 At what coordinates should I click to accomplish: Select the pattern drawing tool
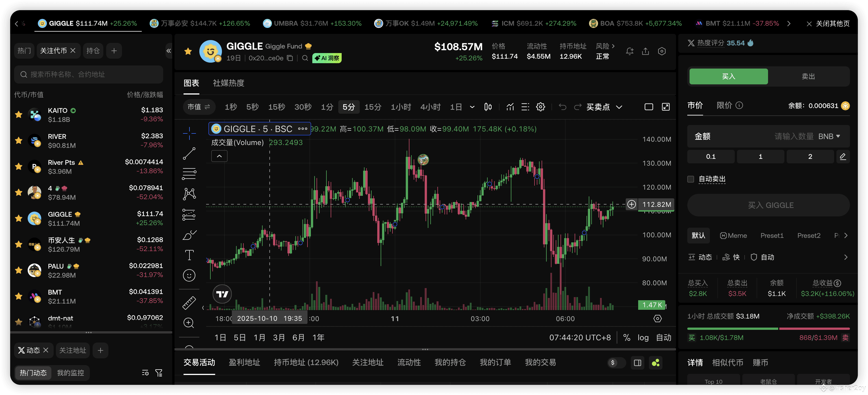tap(189, 194)
